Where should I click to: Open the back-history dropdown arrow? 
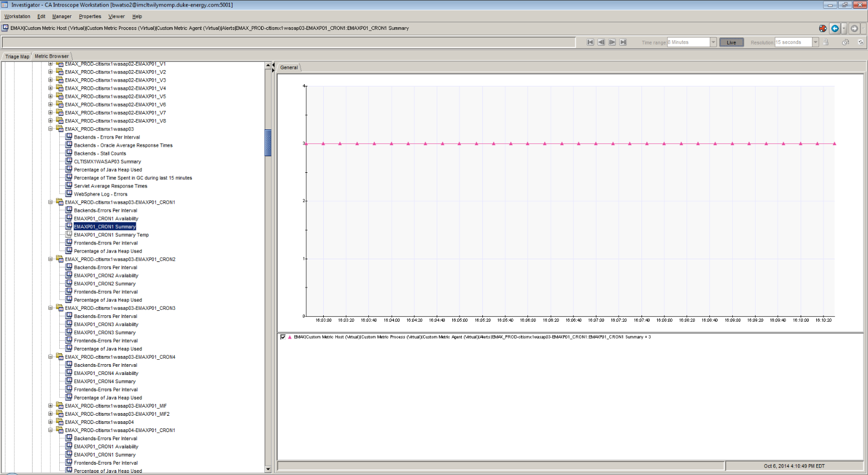(844, 28)
